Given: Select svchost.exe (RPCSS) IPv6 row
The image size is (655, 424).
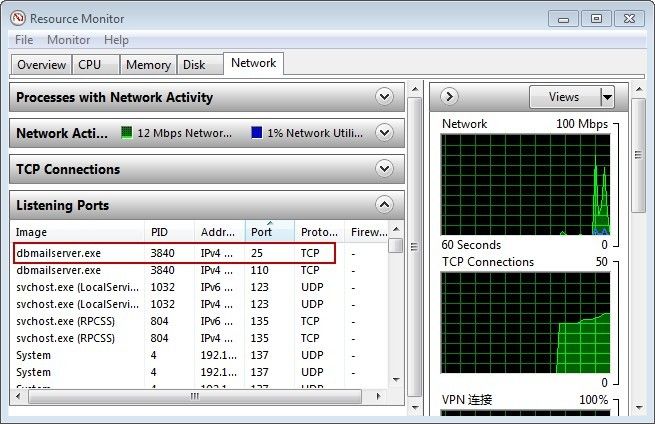Looking at the screenshot, I should (201, 321).
